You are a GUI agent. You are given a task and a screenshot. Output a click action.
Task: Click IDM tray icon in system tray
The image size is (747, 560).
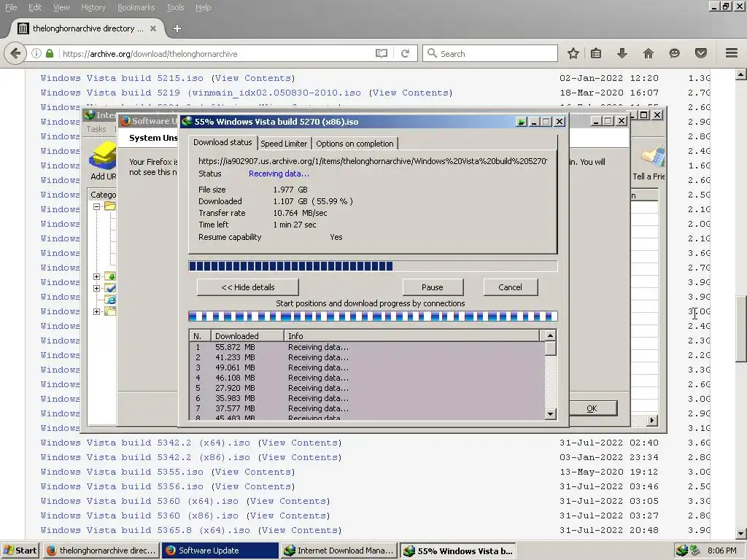pos(682,551)
